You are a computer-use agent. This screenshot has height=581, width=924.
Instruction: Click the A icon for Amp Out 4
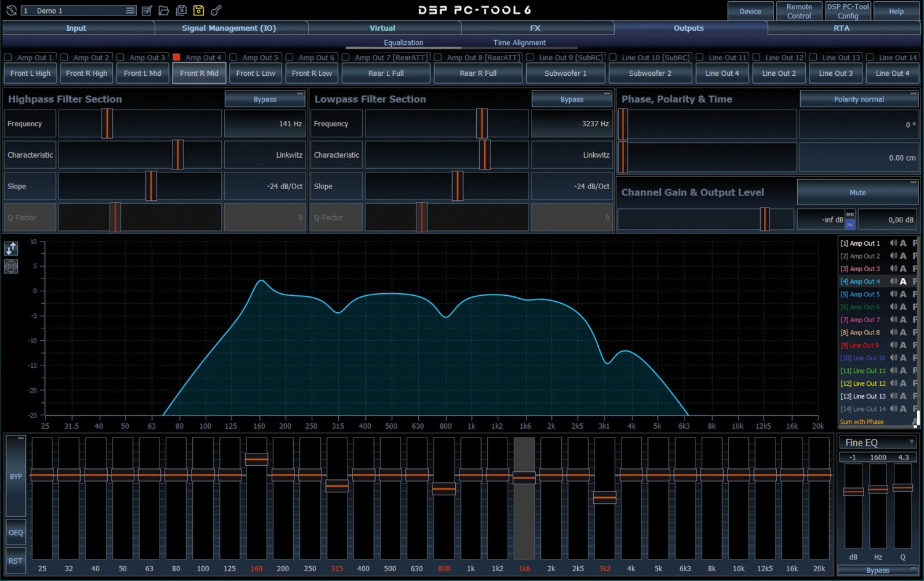coord(903,282)
